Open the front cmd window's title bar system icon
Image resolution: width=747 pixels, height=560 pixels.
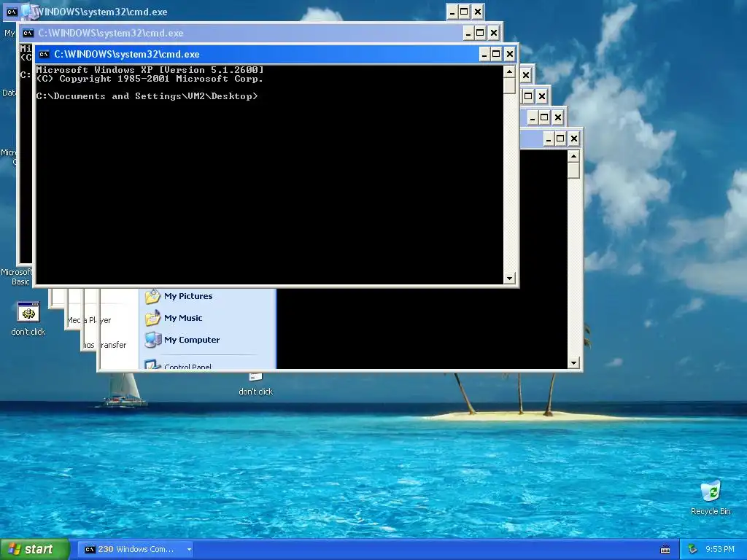click(44, 54)
